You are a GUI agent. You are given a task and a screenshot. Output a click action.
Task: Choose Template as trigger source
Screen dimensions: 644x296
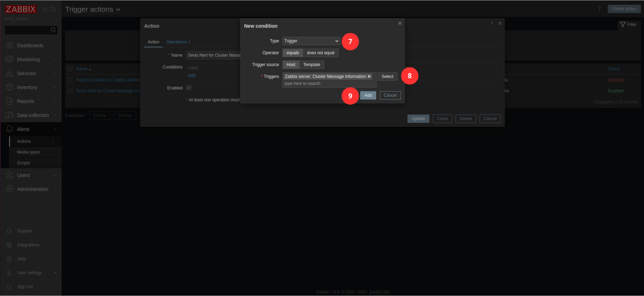pyautogui.click(x=312, y=65)
